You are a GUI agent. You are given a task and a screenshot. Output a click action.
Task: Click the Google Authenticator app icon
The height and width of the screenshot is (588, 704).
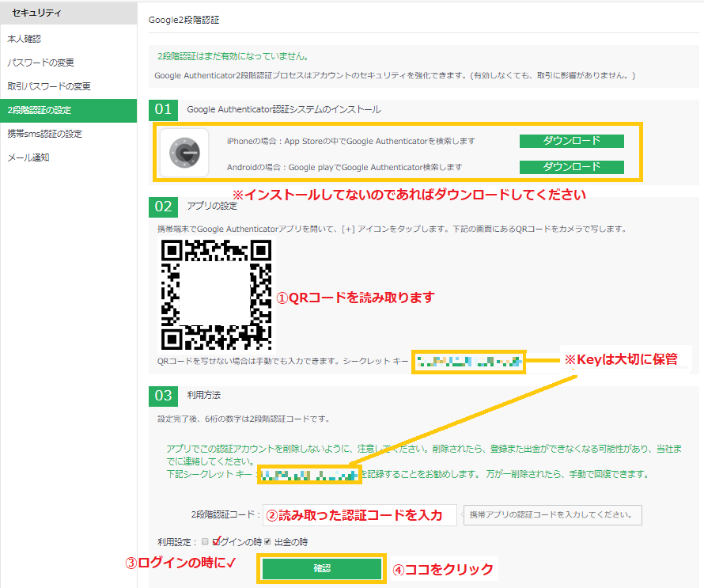coord(184,153)
